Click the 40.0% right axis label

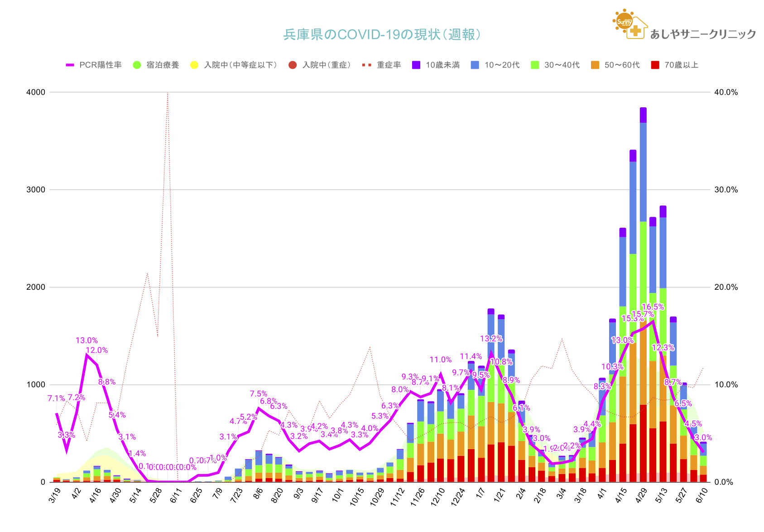[x=726, y=92]
